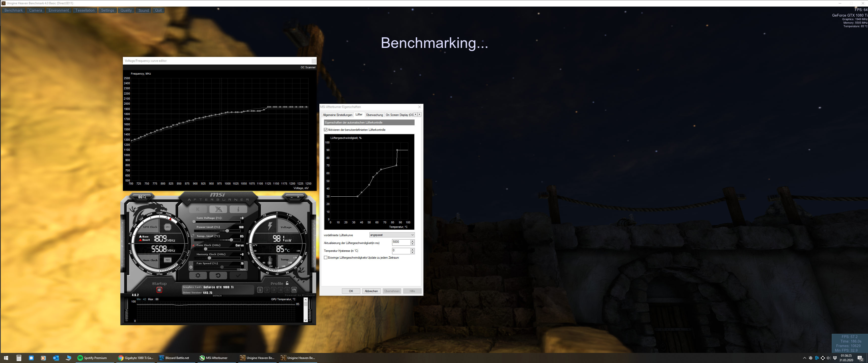Click the fan speed gear icon
868x363 pixels.
click(191, 267)
